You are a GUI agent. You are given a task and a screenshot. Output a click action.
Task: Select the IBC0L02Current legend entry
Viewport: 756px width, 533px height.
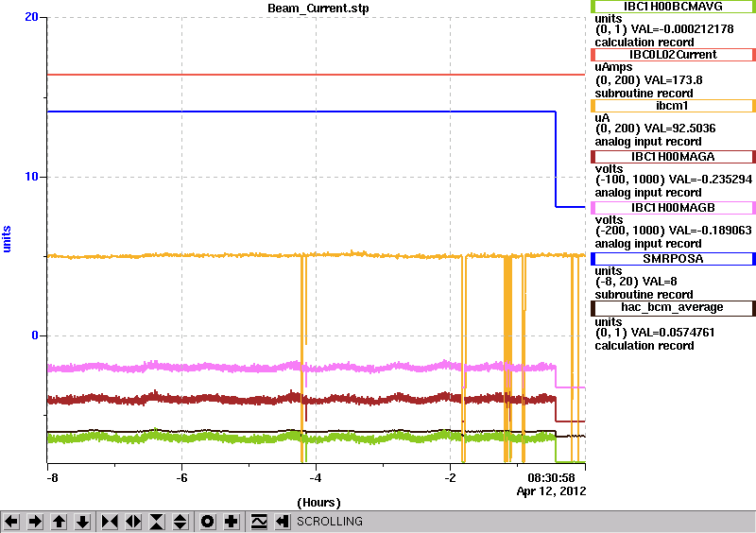673,55
